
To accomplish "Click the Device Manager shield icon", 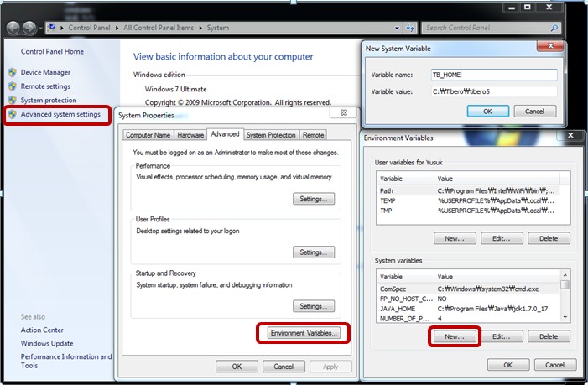I will (12, 73).
